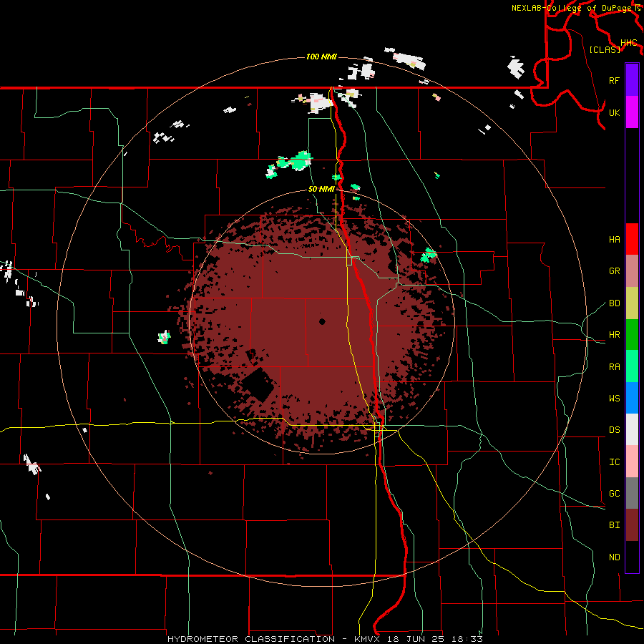Screen dimensions: 644x644
Task: Click the DS white legend swatch
Action: pos(632,429)
